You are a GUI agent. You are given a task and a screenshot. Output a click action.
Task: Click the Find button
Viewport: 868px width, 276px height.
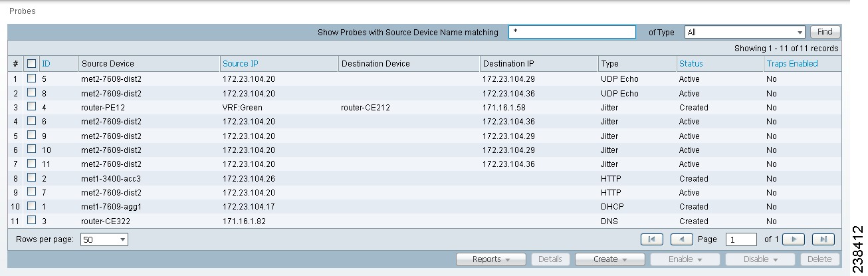(825, 32)
